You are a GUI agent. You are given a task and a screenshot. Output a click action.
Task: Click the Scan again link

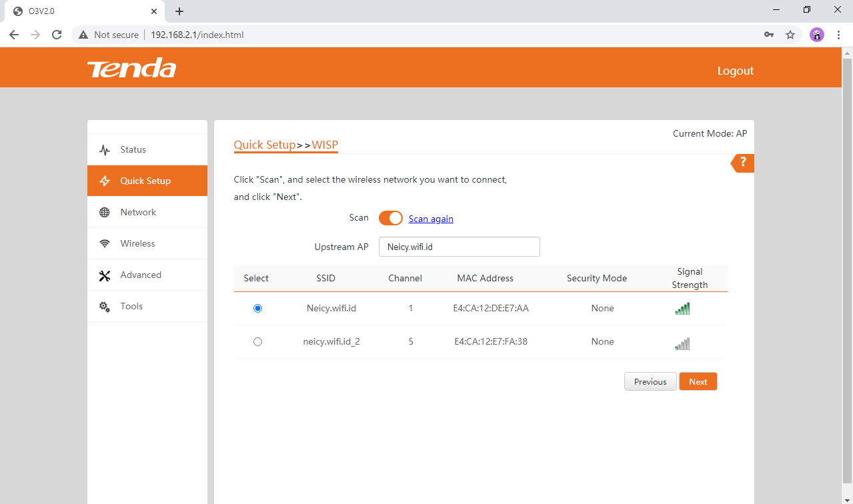click(x=431, y=219)
